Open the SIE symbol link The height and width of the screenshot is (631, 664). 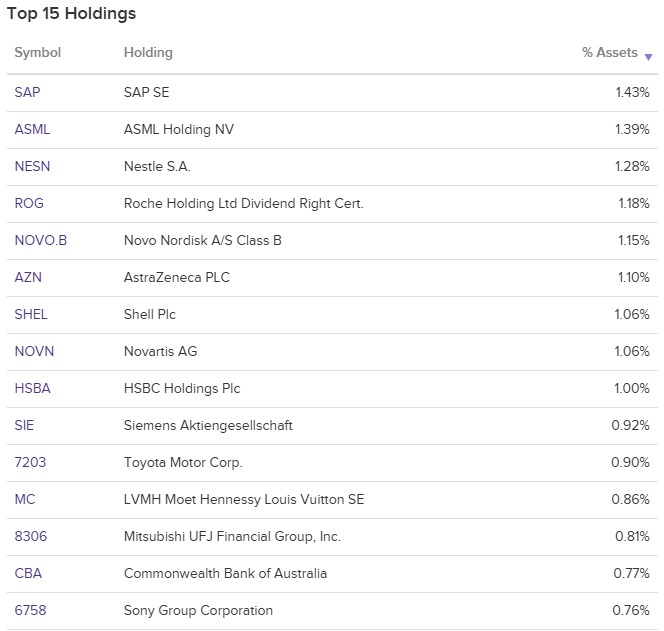(24, 425)
